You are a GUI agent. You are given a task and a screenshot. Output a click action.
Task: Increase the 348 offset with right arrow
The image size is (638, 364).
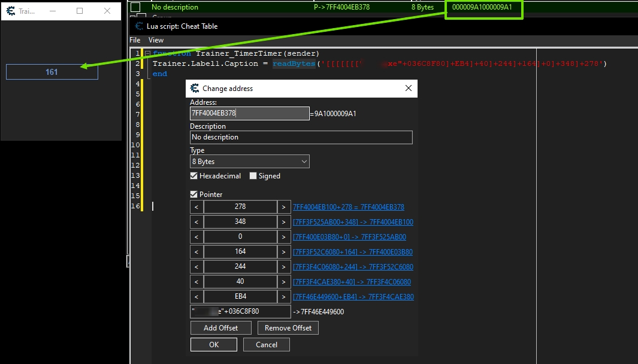(x=283, y=222)
